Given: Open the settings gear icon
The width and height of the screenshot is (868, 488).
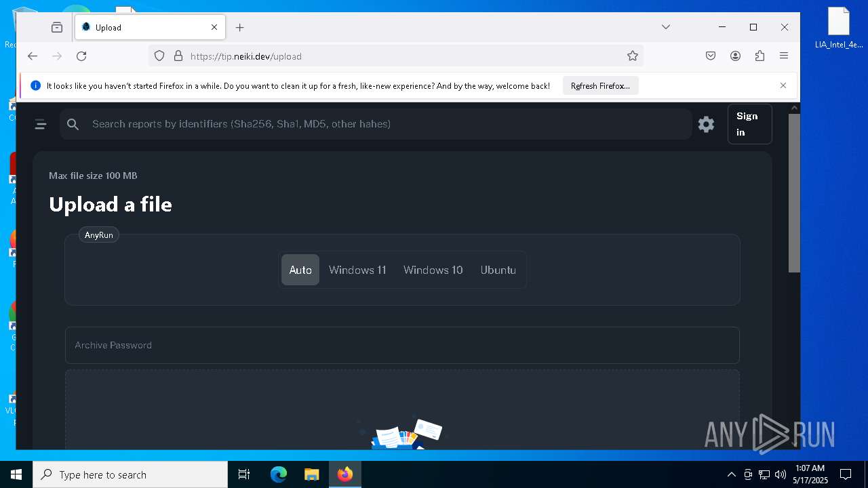Looking at the screenshot, I should click(706, 124).
